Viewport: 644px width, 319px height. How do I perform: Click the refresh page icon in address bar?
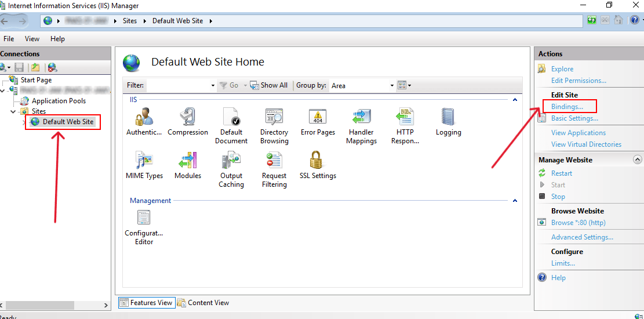point(592,20)
